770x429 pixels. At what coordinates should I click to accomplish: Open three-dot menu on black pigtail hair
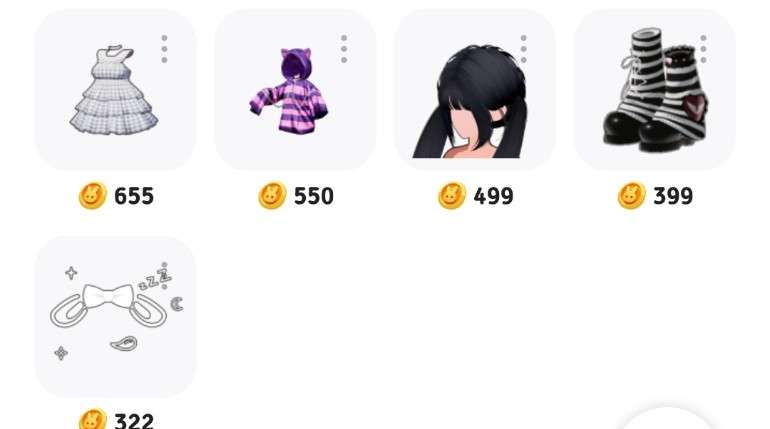tap(523, 49)
